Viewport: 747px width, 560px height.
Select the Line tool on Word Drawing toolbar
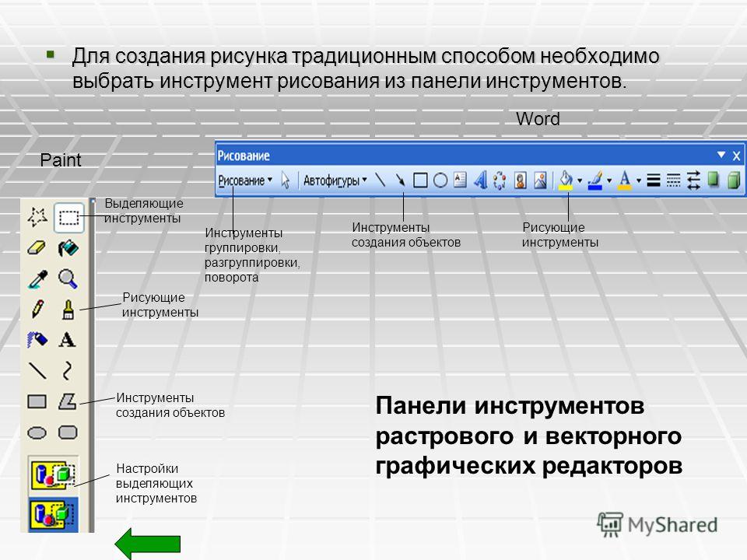point(381,180)
